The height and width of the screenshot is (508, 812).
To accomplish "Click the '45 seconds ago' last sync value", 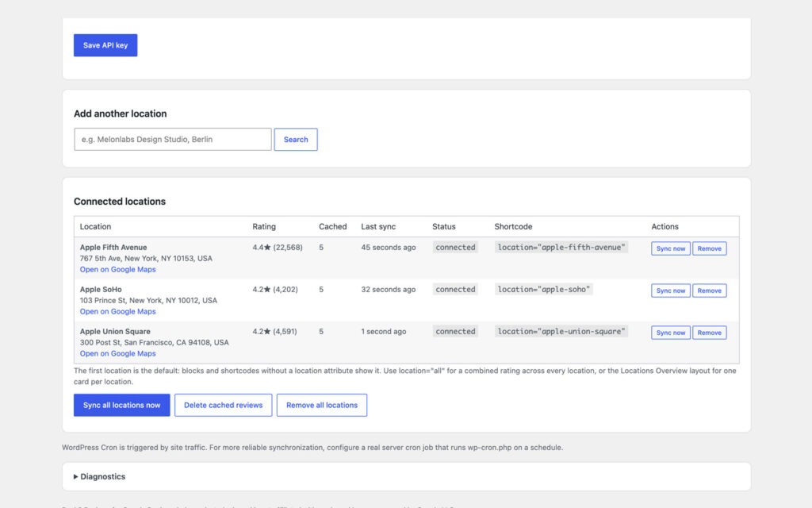I will pyautogui.click(x=389, y=248).
